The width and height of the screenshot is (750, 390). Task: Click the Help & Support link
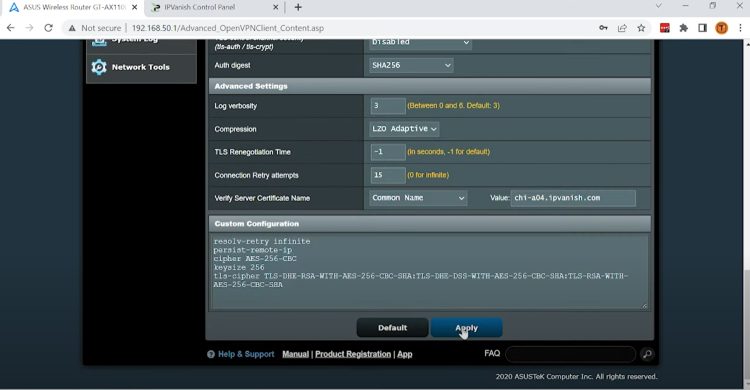[246, 354]
